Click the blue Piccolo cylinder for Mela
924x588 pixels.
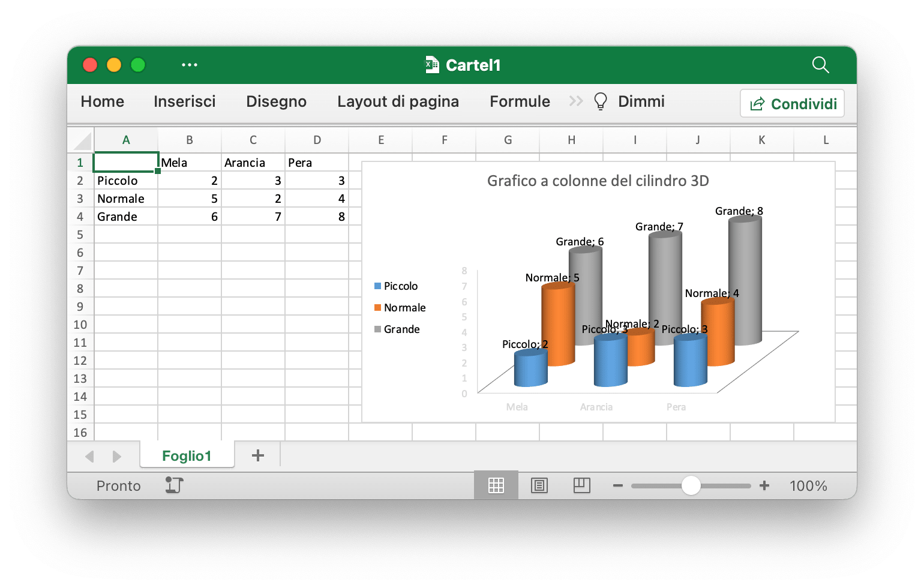click(531, 368)
